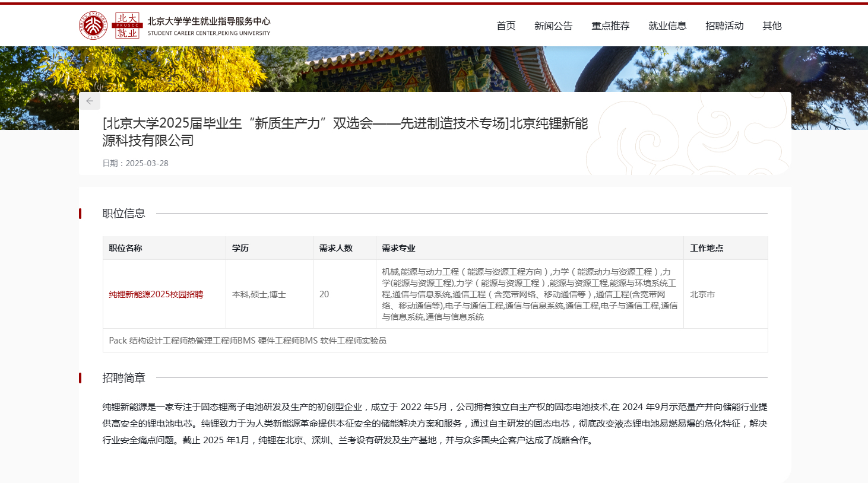Image resolution: width=868 pixels, height=483 pixels.
Task: Open the 纯锂新能源2025校园招聘 job link
Action: coord(156,294)
